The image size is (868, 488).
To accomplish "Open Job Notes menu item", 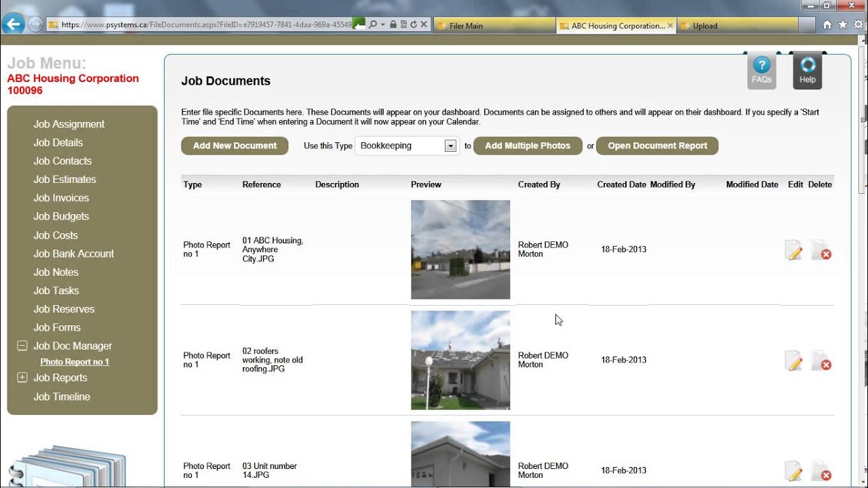I will click(x=56, y=272).
